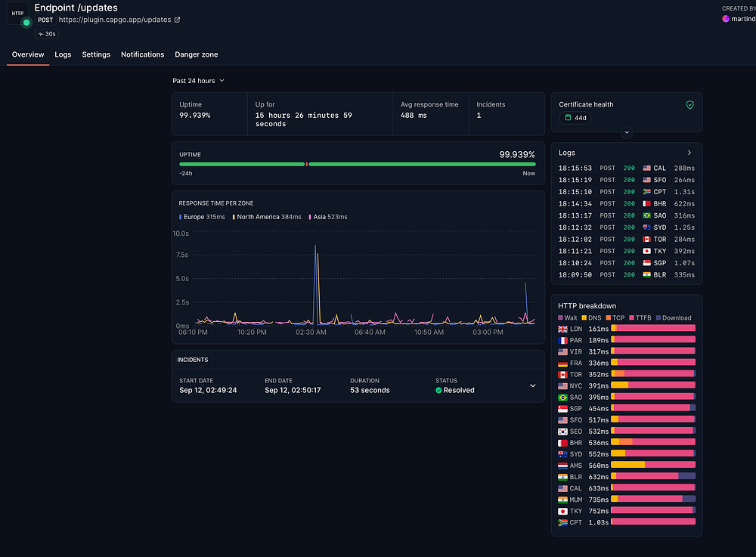Click the calendar icon in 44d badge
This screenshot has width=756, height=557.
pyautogui.click(x=566, y=118)
